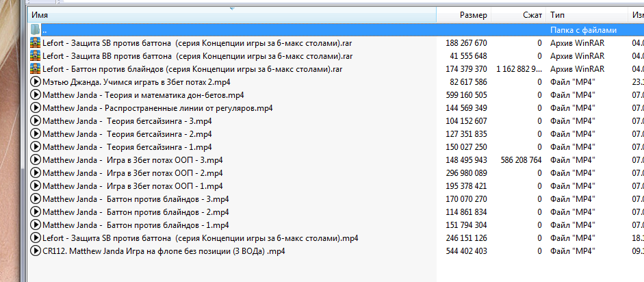Screen dimensions: 644x282
Task: Click the parent folder icon in the ".." row
Action: (x=36, y=29)
